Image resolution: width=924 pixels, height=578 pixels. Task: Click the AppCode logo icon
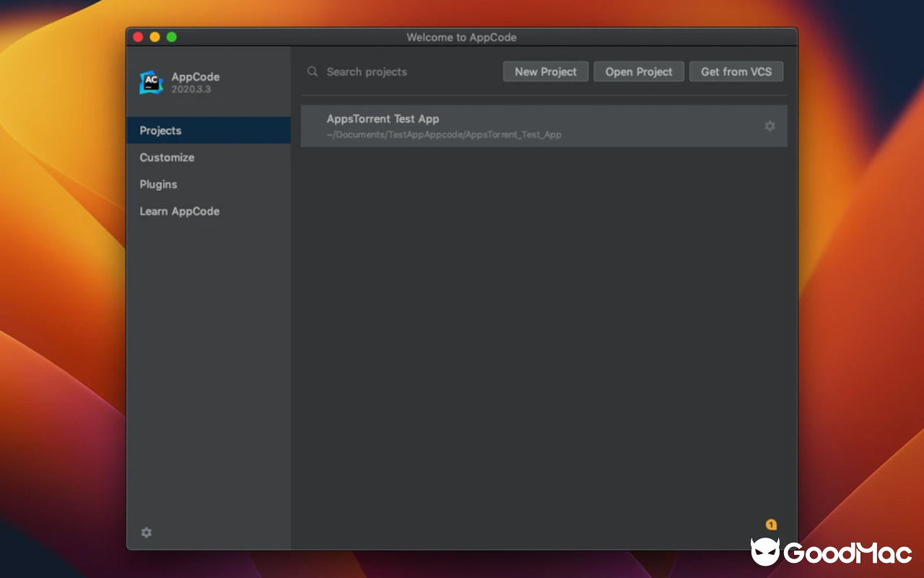[150, 82]
